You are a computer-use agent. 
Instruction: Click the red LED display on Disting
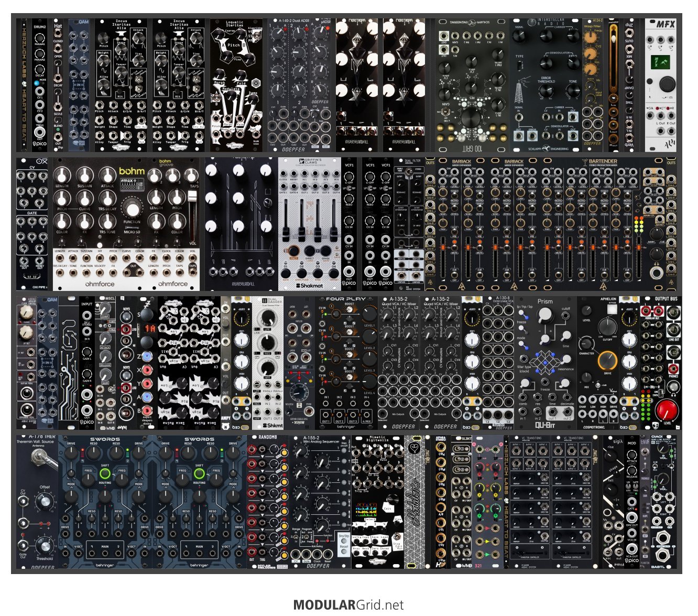[150, 328]
